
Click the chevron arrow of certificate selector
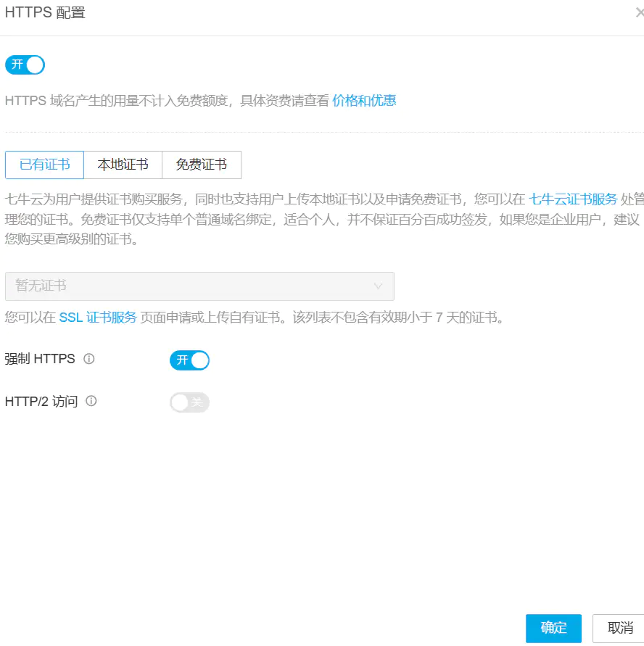point(378,286)
